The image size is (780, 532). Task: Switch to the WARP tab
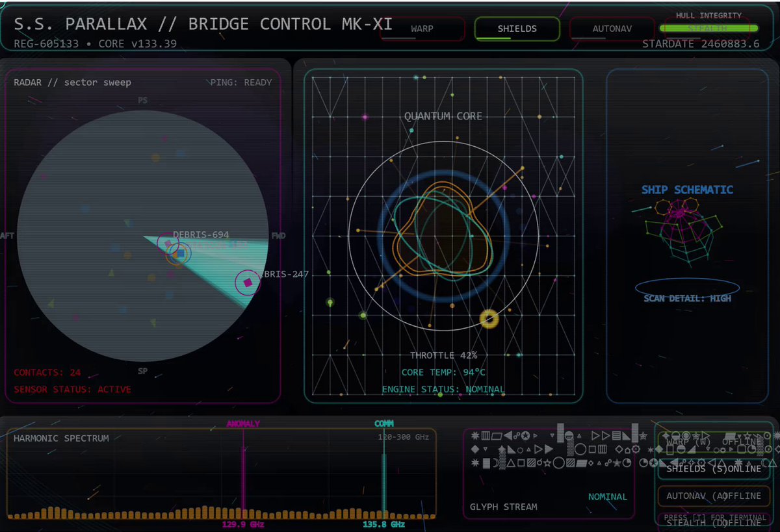coord(422,29)
